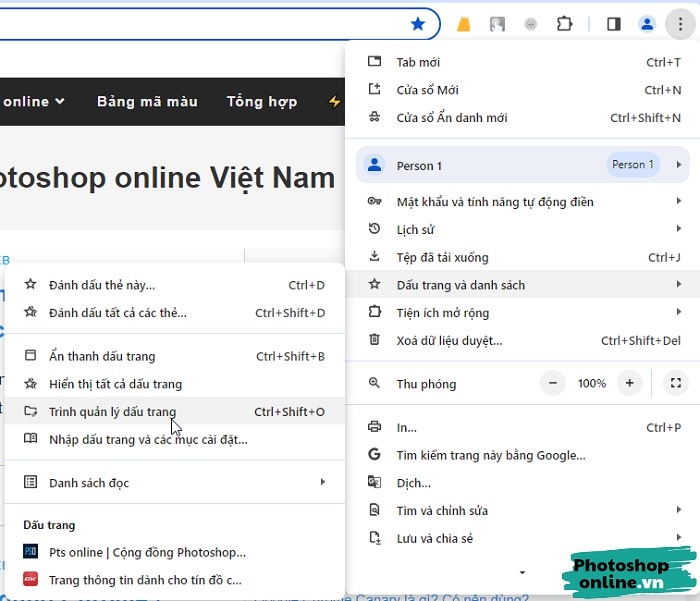Viewport: 700px width, 601px height.
Task: Click the translate icon beside Dịch...
Action: point(374,482)
